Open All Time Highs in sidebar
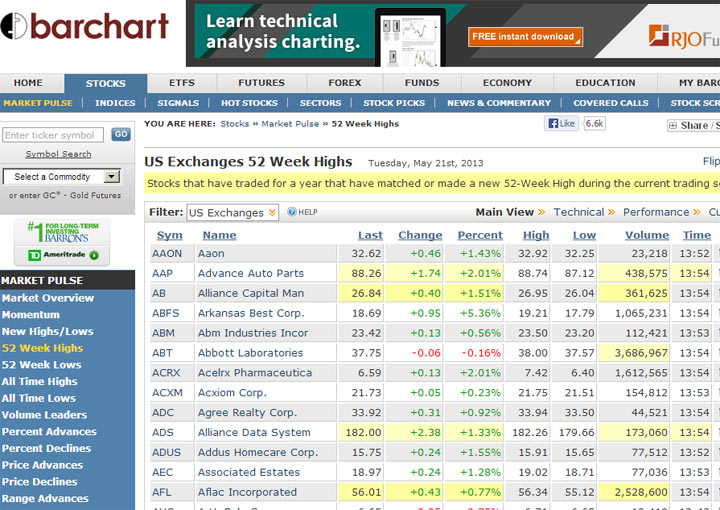Viewport: 720px width, 510px height. (x=39, y=381)
